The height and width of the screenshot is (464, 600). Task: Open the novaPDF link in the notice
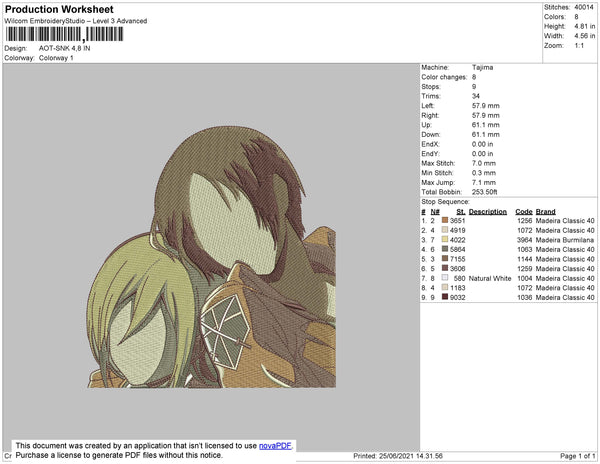pos(275,446)
